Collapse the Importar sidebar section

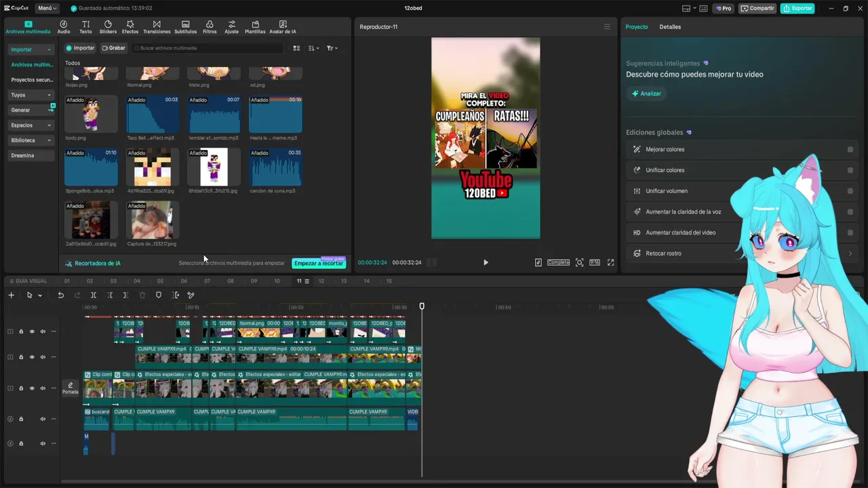pos(49,49)
